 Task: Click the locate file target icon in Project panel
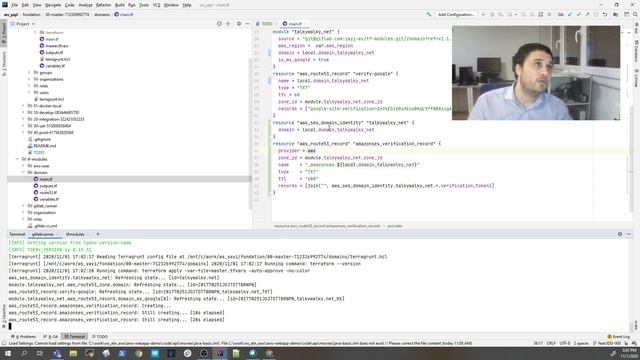pos(219,24)
